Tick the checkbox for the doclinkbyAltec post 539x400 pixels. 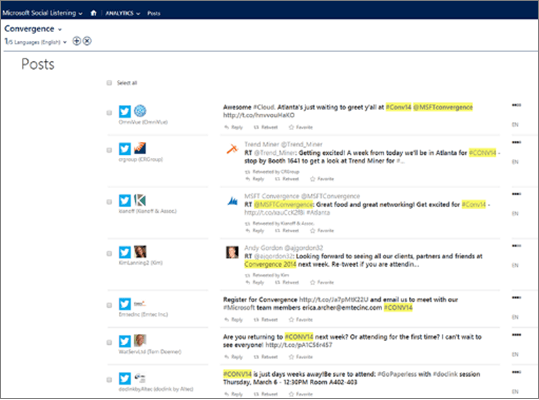click(109, 380)
